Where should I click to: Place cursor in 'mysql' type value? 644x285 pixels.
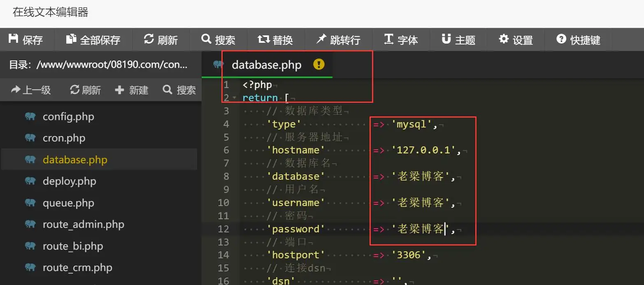[x=412, y=124]
